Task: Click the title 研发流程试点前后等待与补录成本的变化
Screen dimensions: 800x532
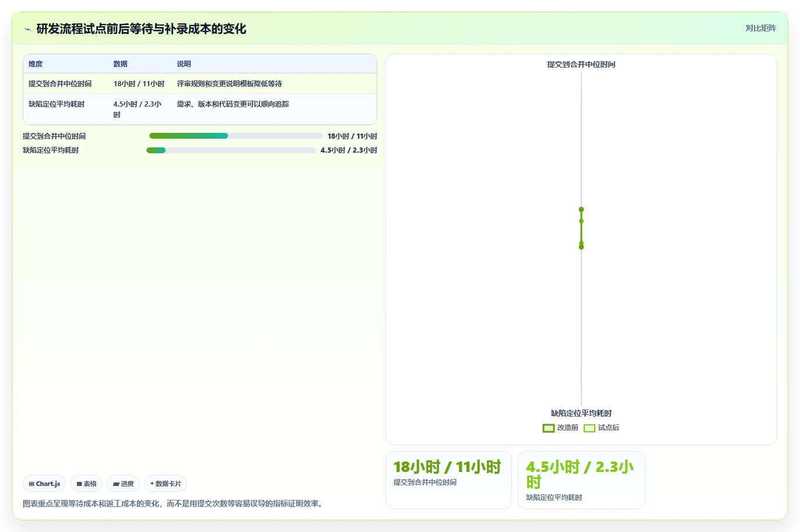Action: click(x=141, y=29)
